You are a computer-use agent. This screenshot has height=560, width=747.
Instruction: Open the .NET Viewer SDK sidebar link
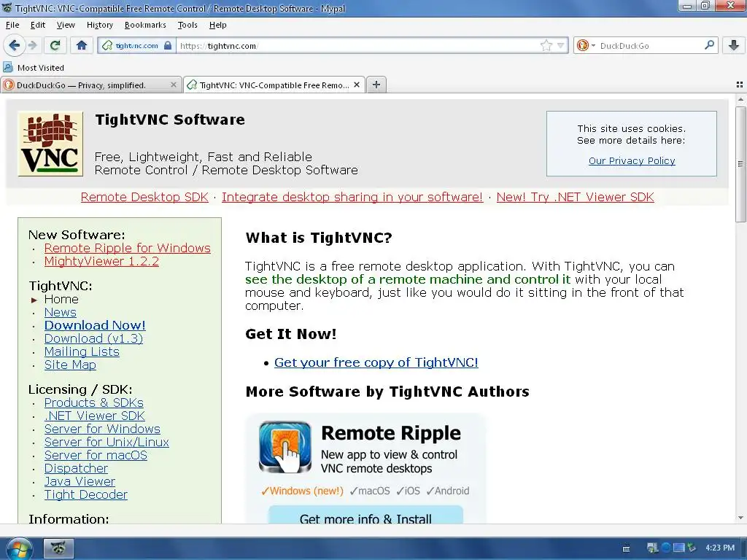tap(94, 416)
